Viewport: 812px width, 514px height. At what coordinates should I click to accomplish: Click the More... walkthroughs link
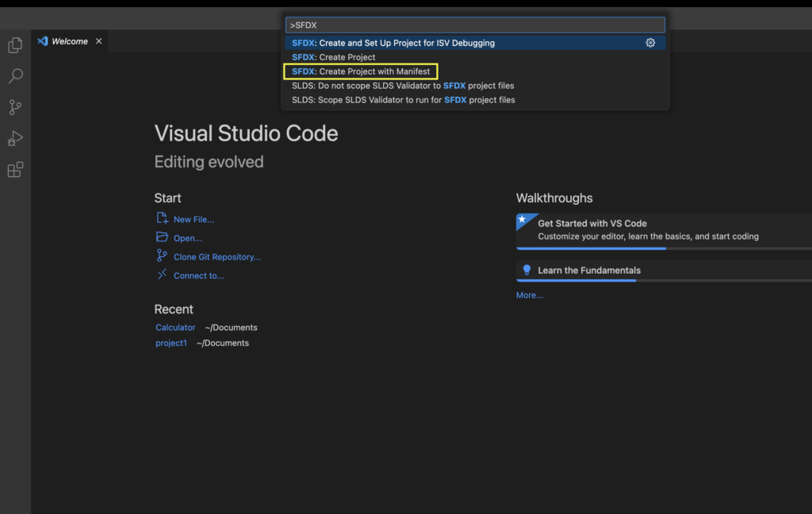tap(529, 295)
